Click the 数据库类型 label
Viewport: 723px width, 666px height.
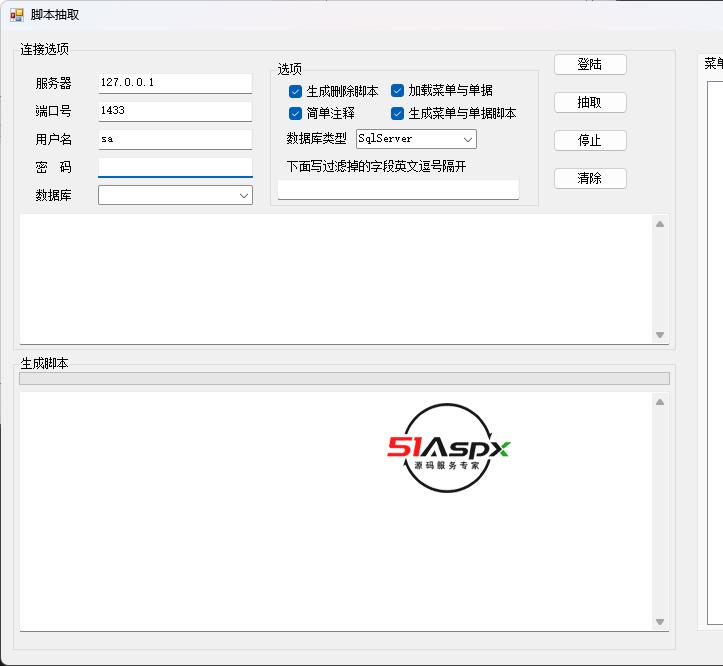click(x=316, y=138)
